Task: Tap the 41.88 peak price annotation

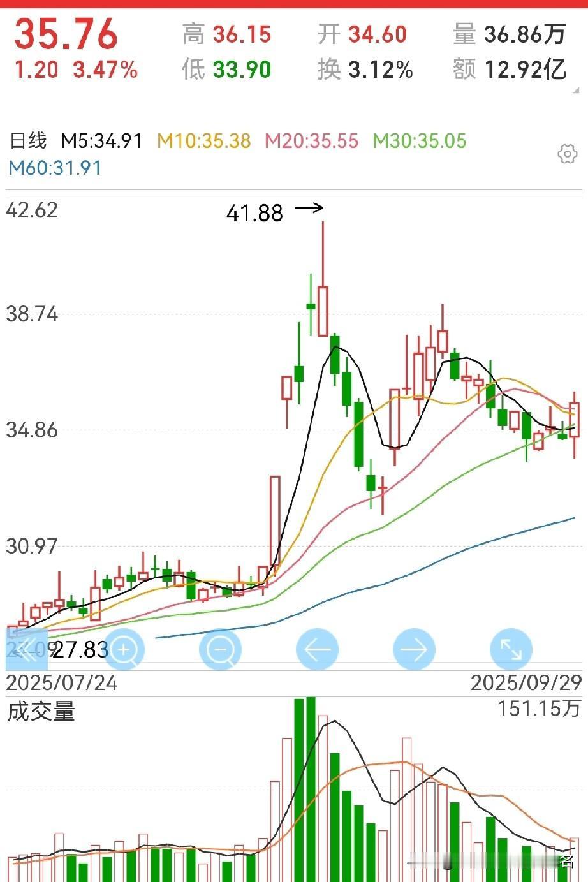Action: point(254,213)
